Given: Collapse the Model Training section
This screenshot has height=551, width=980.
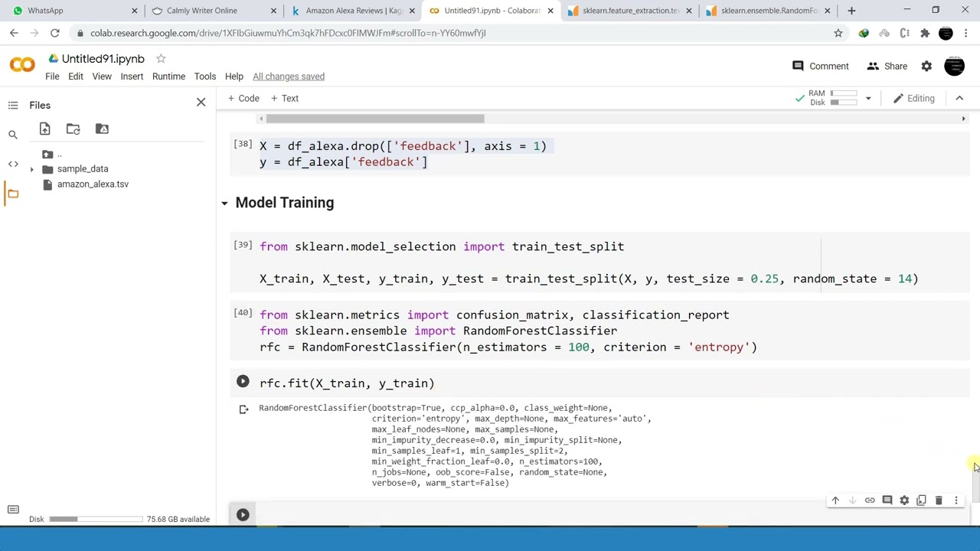Looking at the screenshot, I should pyautogui.click(x=224, y=203).
